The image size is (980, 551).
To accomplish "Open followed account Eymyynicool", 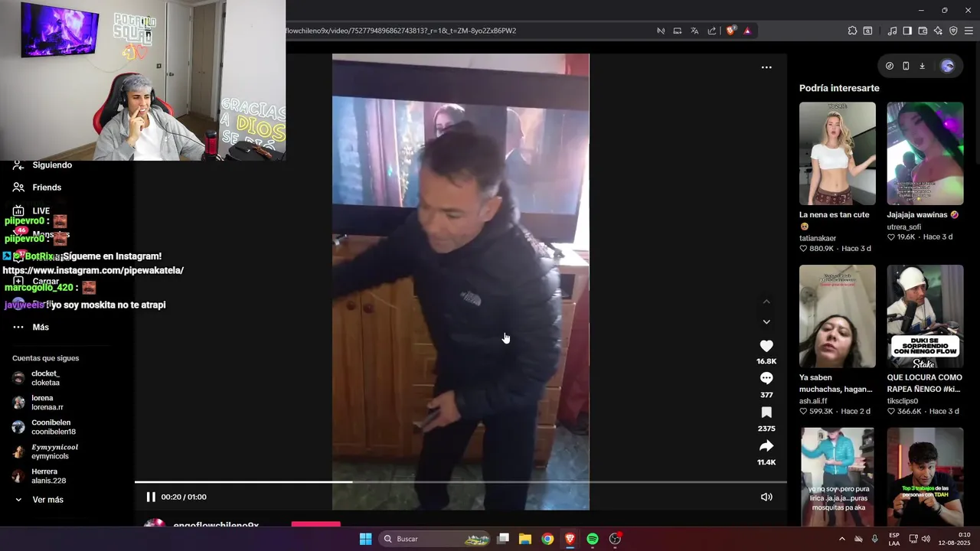I will pyautogui.click(x=54, y=452).
